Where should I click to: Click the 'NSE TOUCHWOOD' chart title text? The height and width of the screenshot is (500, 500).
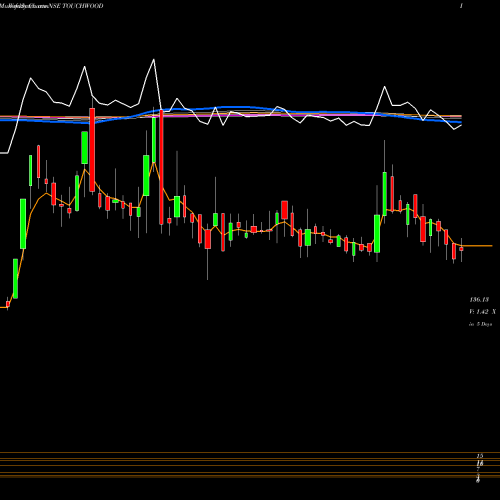tap(76, 6)
